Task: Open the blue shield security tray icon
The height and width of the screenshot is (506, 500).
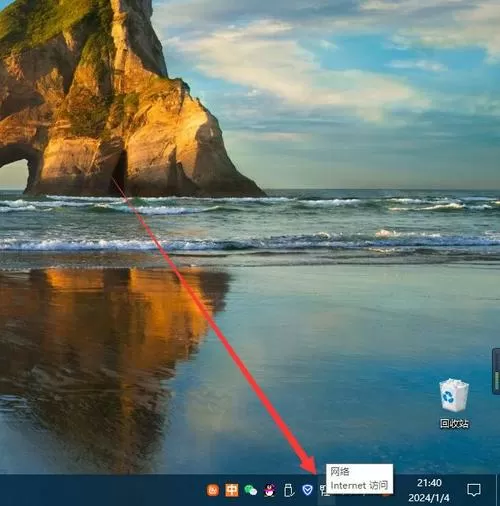Action: [x=307, y=490]
